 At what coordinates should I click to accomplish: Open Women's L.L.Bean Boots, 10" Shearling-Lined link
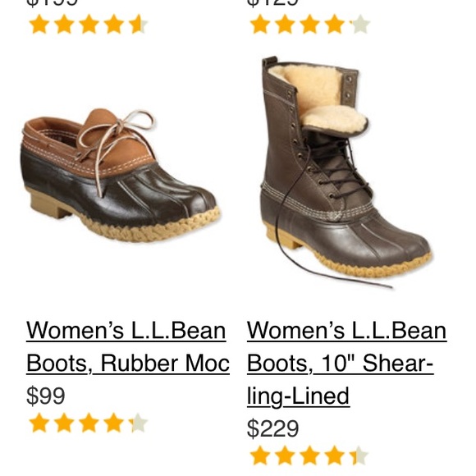(x=346, y=363)
